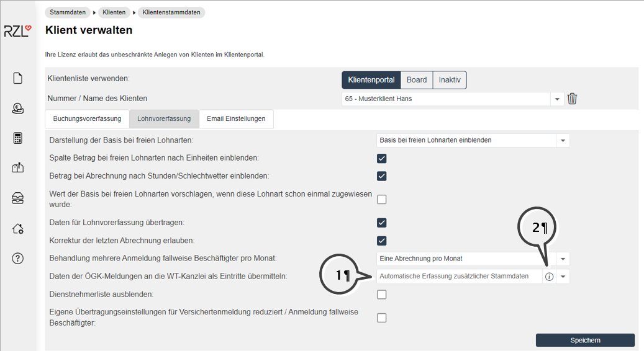Click the Speichern button
The height and width of the screenshot is (351, 644).
coord(585,340)
